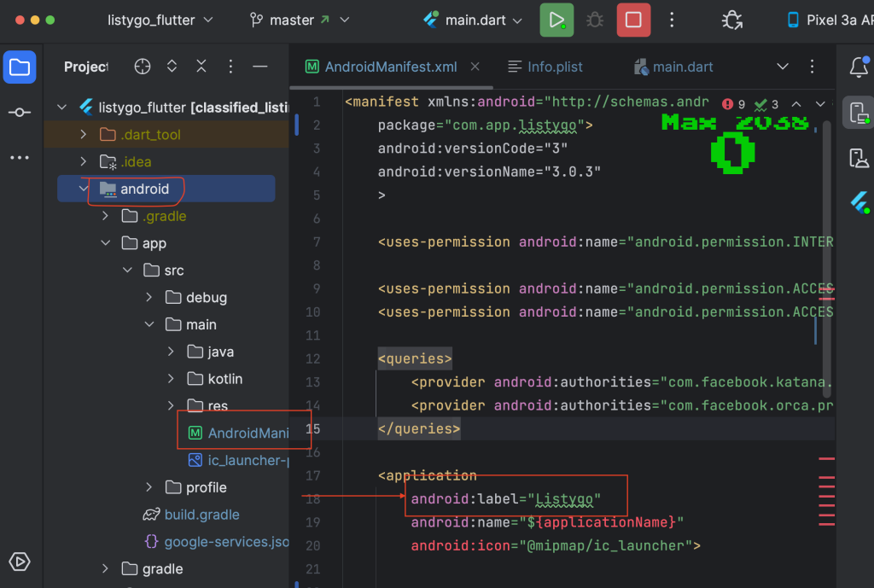874x588 pixels.
Task: Collapse the src folder
Action: tap(127, 271)
